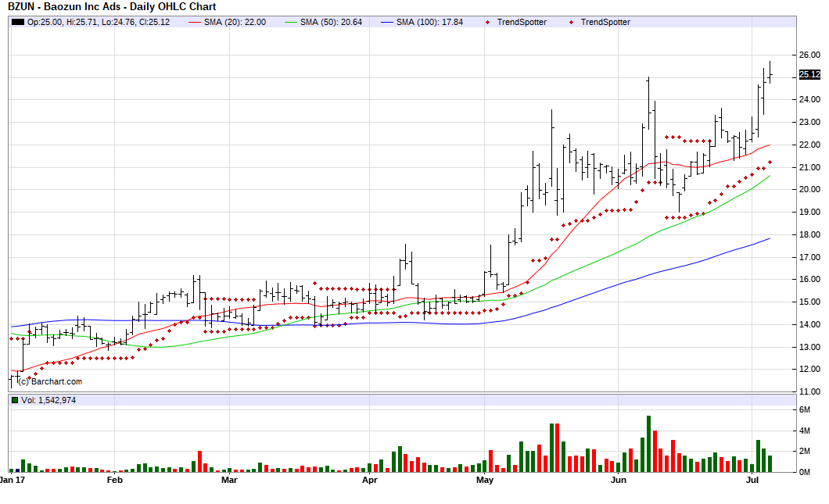Click the 14.00 price axis label
829x504 pixels.
coord(809,324)
